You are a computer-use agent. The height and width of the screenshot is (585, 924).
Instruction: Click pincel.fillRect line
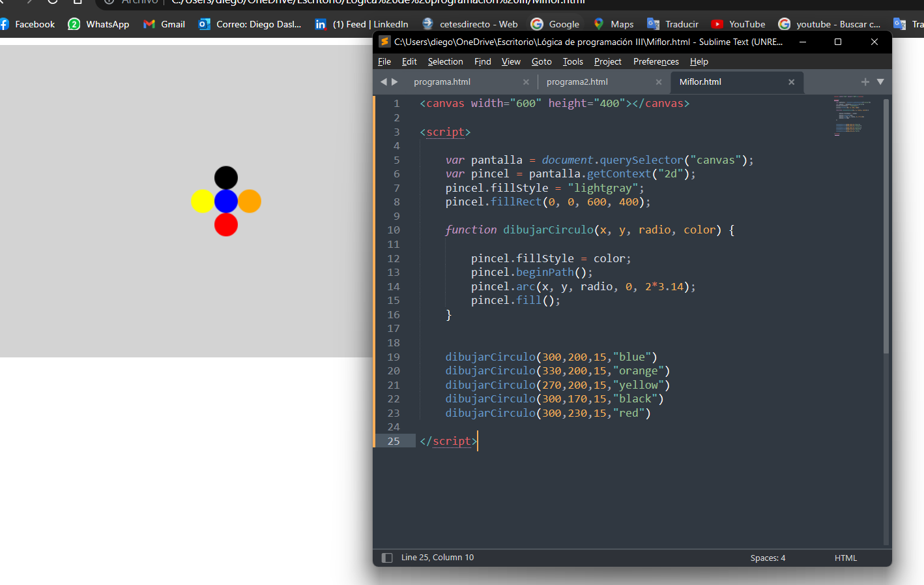pos(548,202)
